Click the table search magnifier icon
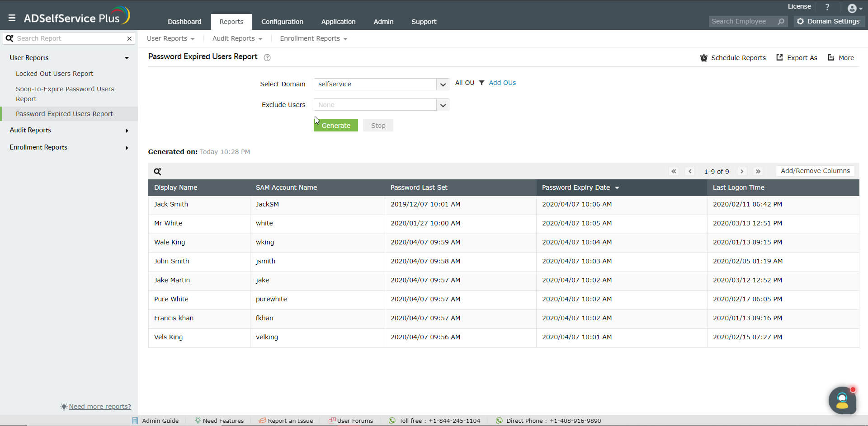868x426 pixels. (157, 172)
